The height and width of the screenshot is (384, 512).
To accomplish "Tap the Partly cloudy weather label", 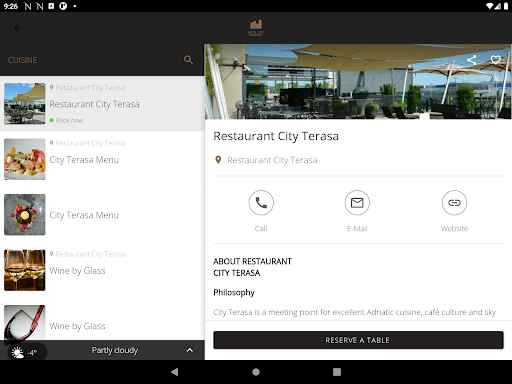I will point(115,350).
